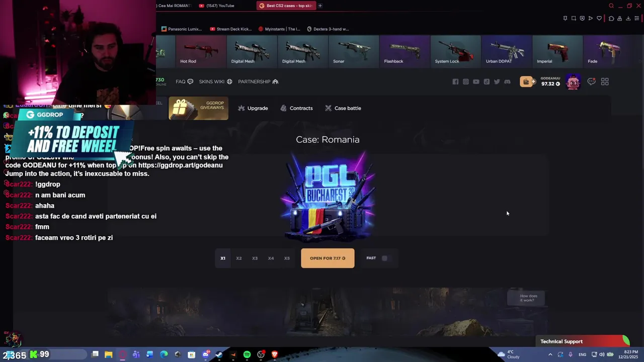Open Spotify from the taskbar
Image resolution: width=644 pixels, height=362 pixels.
[247, 354]
